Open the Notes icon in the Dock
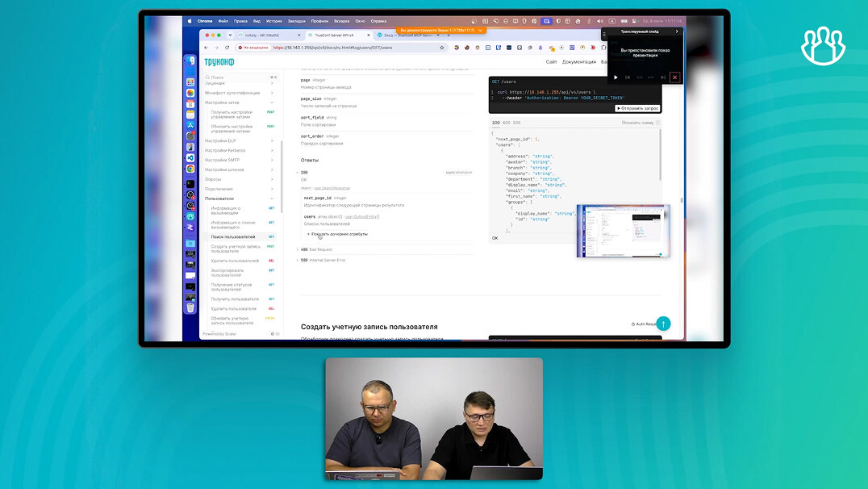This screenshot has height=489, width=868. click(190, 115)
